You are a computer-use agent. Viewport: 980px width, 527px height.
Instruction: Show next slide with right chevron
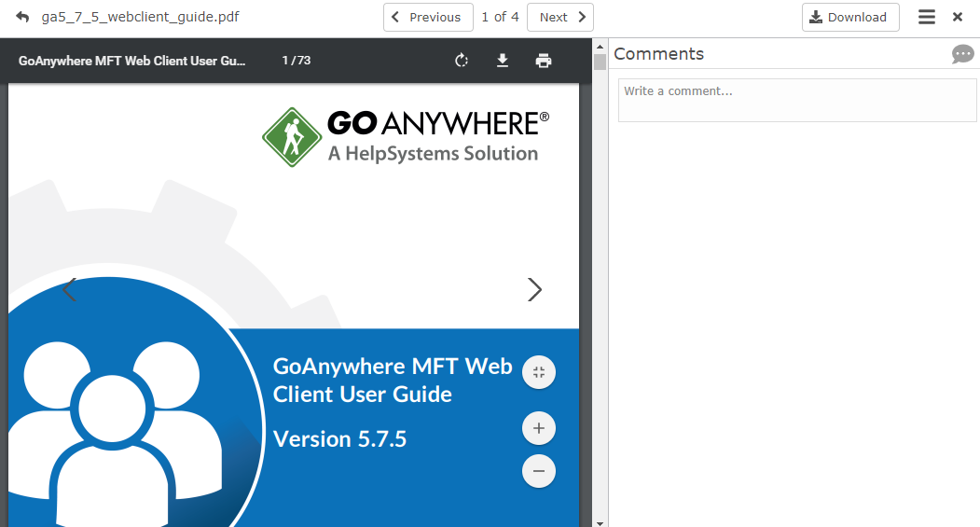pos(534,290)
